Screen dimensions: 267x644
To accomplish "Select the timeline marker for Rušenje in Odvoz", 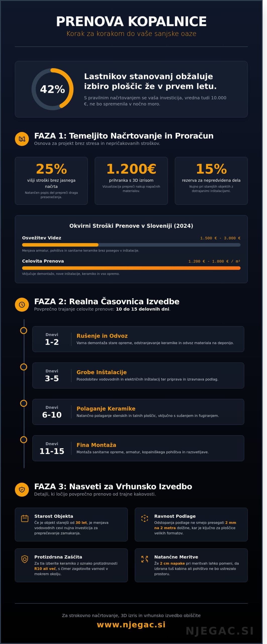I will 24,331.
